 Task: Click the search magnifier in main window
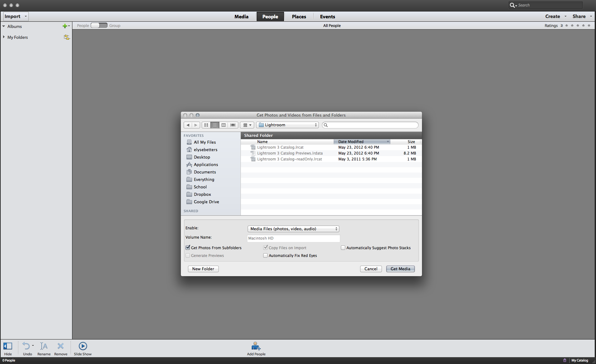[x=513, y=5]
